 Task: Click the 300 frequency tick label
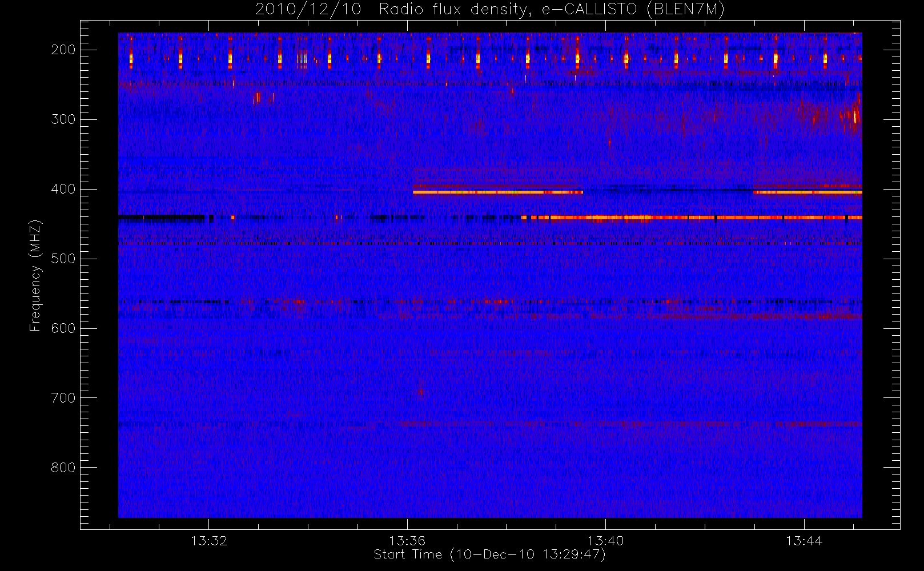(x=63, y=119)
